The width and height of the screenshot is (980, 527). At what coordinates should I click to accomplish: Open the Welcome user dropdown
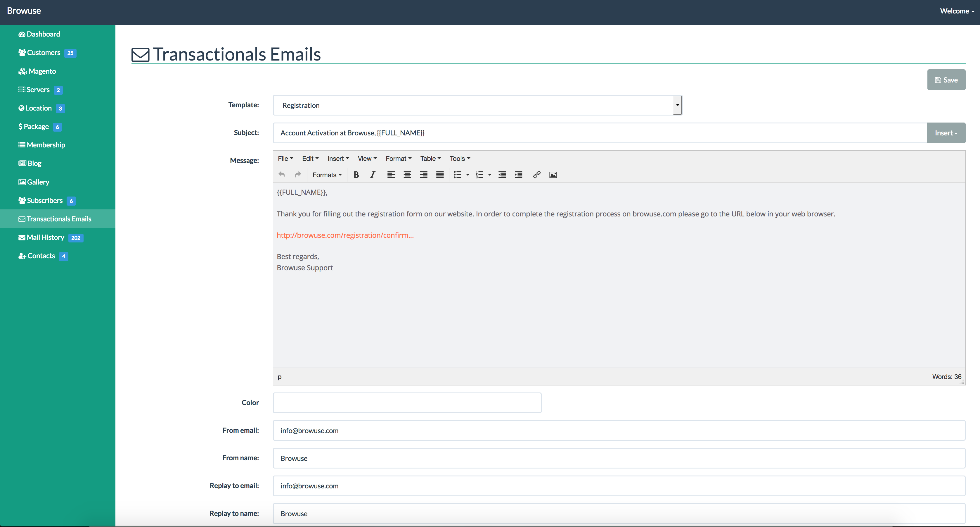click(x=957, y=11)
